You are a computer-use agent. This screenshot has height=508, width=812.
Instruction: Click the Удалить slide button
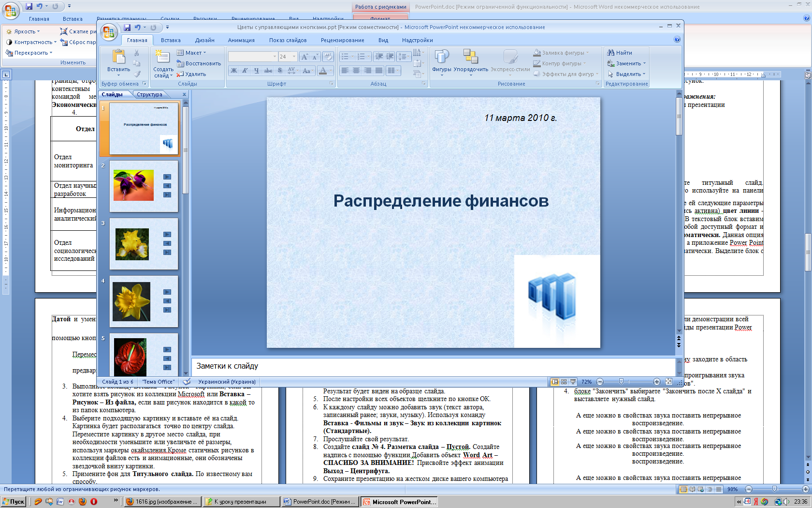[x=191, y=74]
